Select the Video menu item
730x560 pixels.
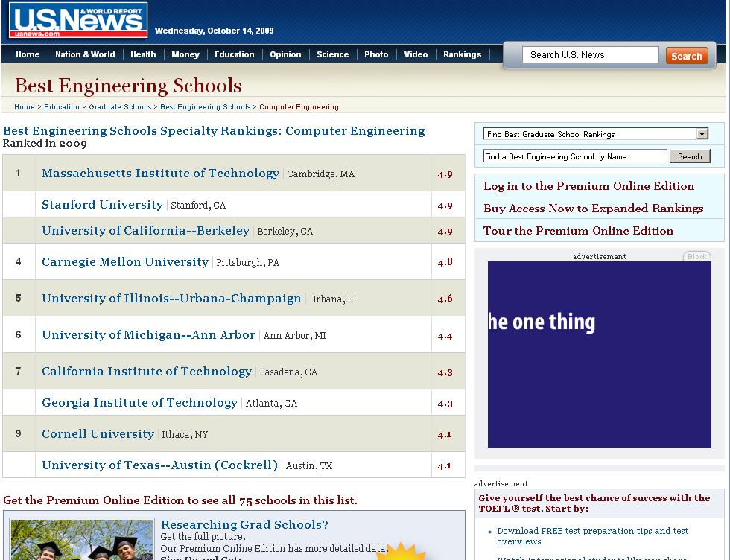416,54
